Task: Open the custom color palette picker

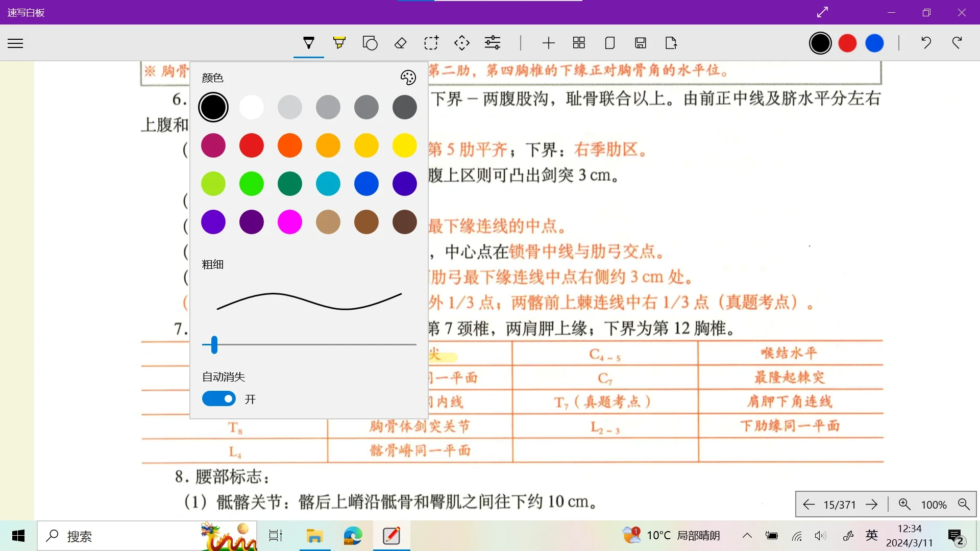Action: click(408, 77)
